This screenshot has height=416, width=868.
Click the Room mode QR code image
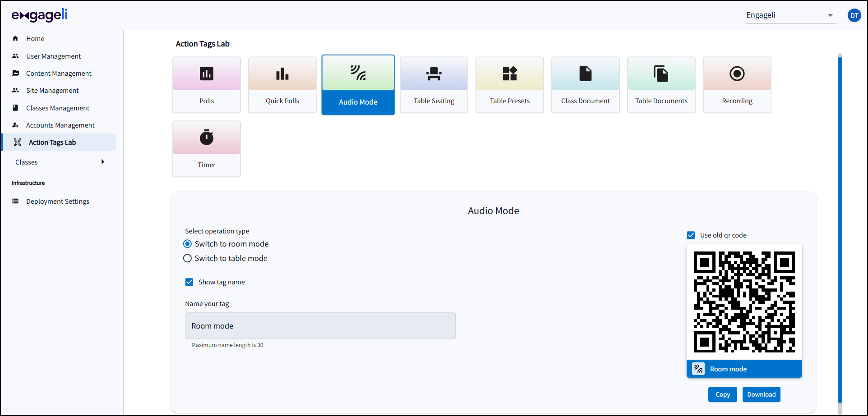point(744,302)
